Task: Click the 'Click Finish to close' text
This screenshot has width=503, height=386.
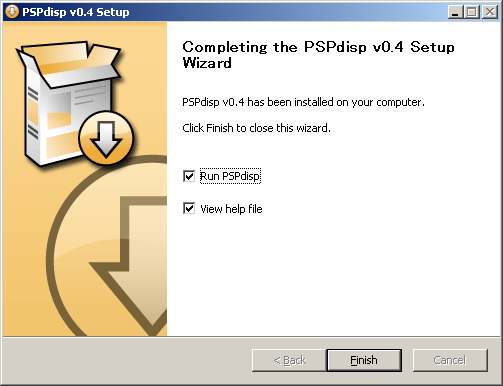Action: click(x=256, y=128)
